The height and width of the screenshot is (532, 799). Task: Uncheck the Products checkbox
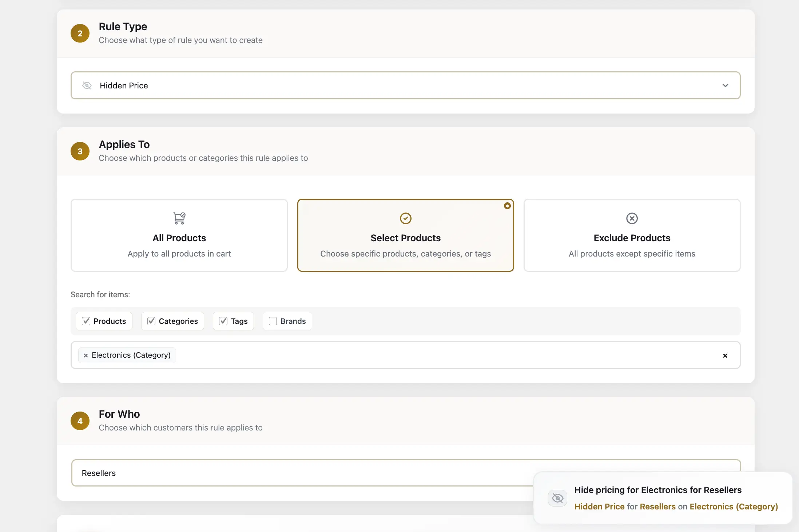coord(86,321)
